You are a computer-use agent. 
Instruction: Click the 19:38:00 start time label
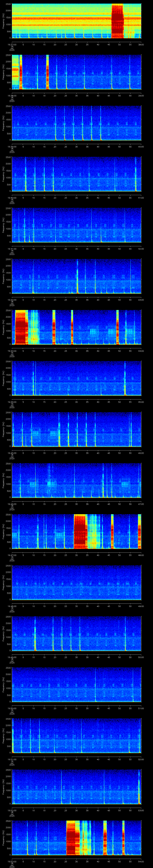tap(12, 96)
